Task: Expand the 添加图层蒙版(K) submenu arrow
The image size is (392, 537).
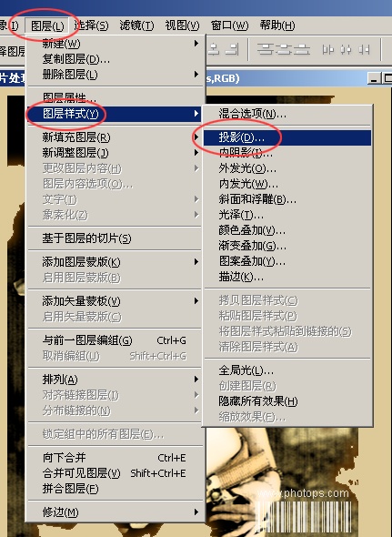Action: 196,262
